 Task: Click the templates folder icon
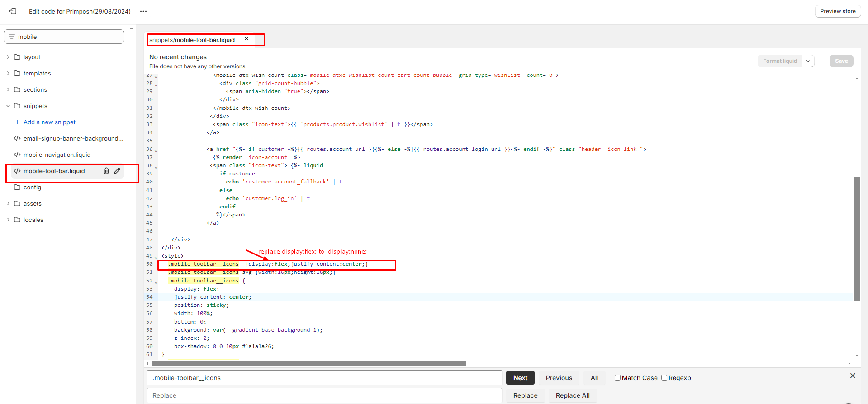click(x=17, y=73)
